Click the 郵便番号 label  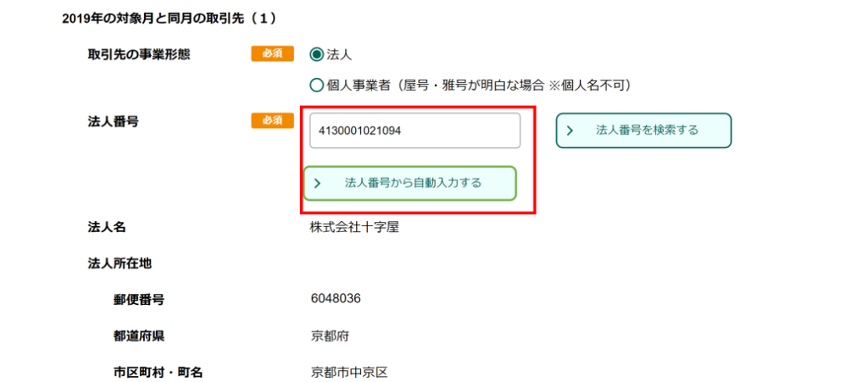138,300
